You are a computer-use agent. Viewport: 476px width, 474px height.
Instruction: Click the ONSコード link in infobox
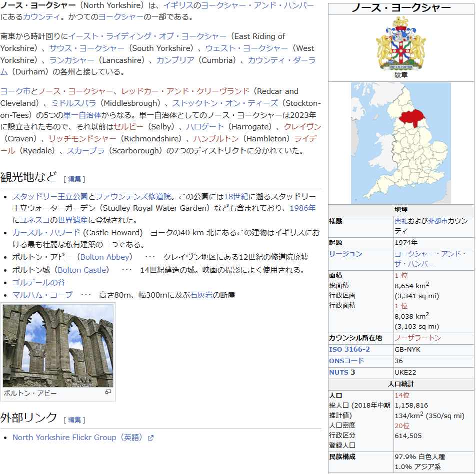(346, 361)
